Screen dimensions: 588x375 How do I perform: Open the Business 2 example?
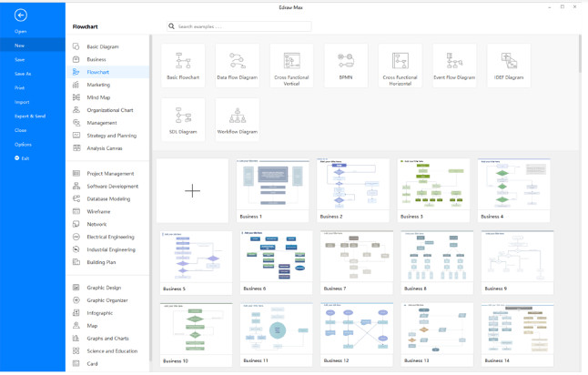pyautogui.click(x=353, y=190)
